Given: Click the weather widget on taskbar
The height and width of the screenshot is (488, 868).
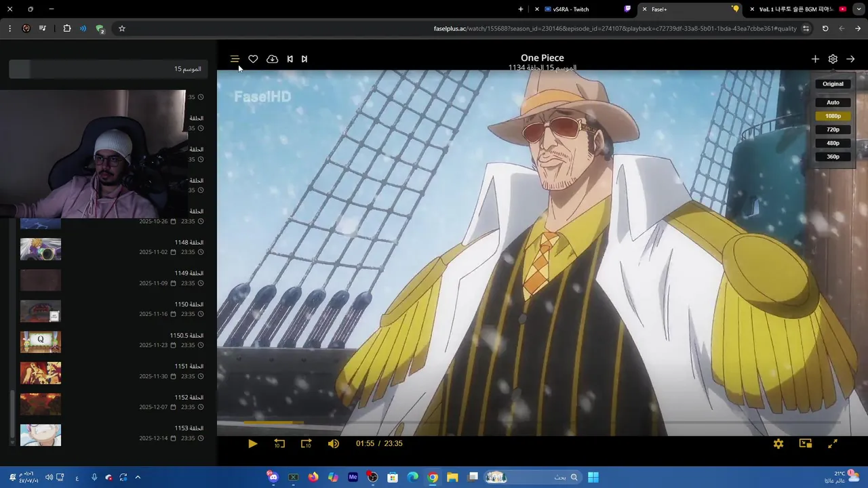Looking at the screenshot, I should coord(841,477).
